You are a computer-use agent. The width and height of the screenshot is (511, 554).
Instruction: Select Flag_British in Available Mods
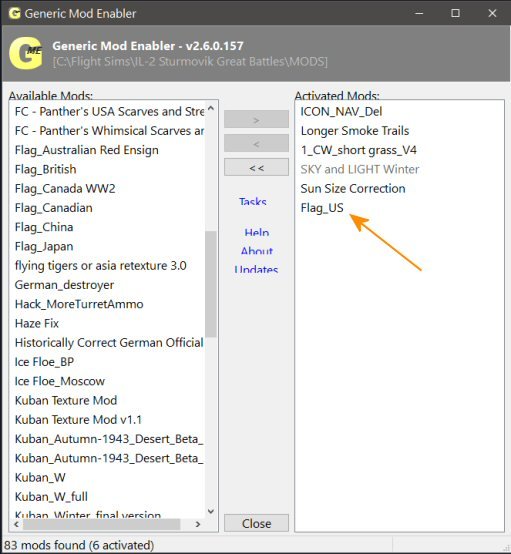[46, 169]
